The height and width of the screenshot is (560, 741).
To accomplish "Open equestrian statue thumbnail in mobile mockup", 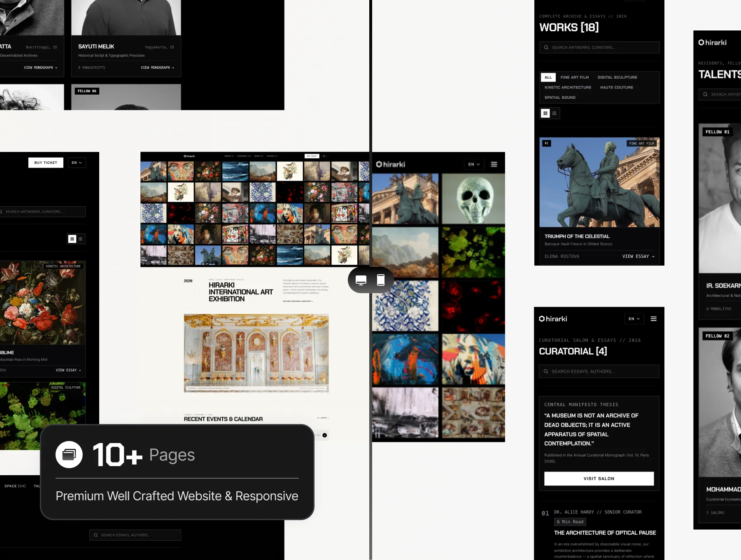I will click(x=405, y=199).
